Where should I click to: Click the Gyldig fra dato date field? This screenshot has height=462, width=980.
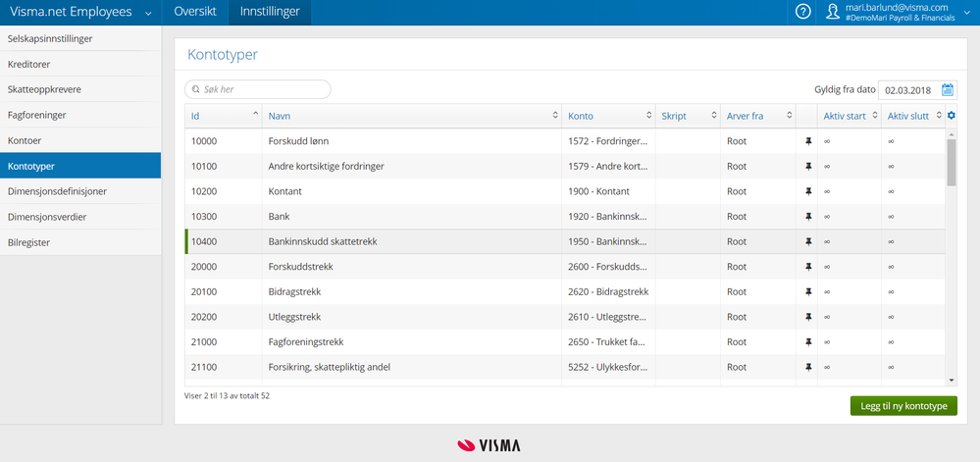pyautogui.click(x=917, y=90)
